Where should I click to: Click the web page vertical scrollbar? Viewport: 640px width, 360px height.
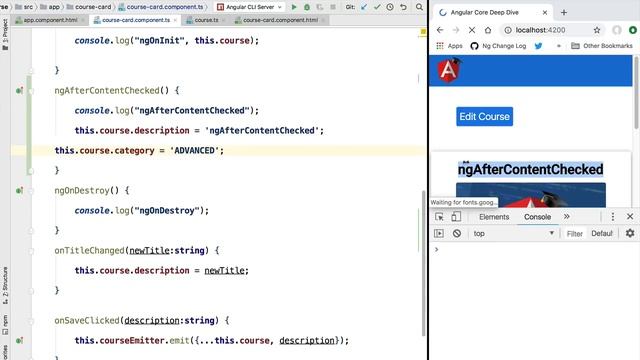[636, 93]
